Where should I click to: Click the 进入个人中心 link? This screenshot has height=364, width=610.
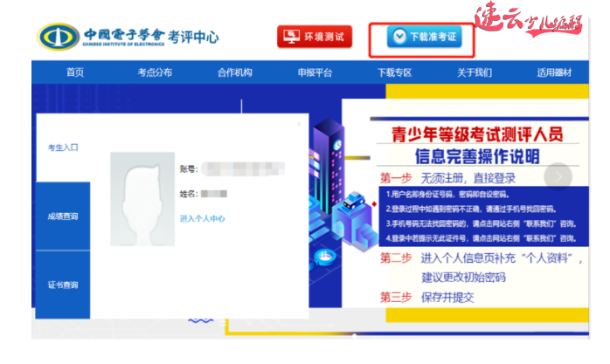coord(202,218)
